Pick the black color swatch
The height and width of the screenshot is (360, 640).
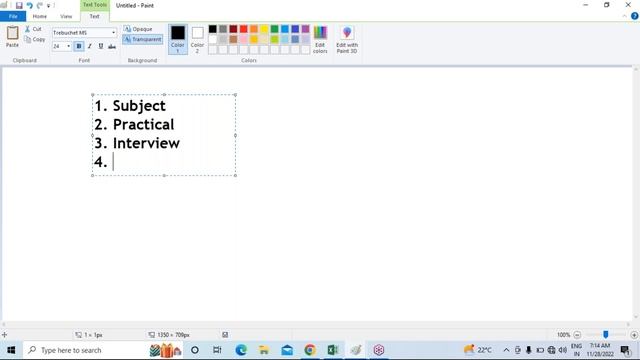[213, 29]
